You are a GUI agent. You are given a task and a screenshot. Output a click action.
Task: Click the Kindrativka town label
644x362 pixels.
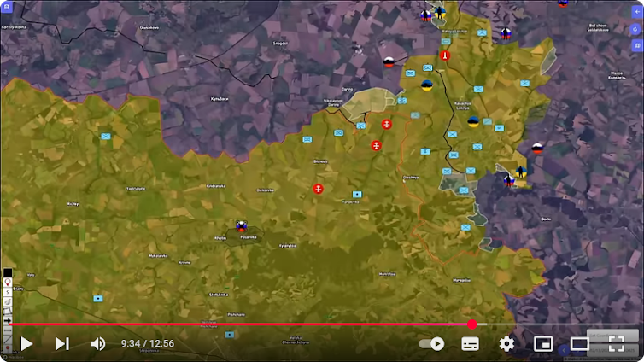coord(216,186)
